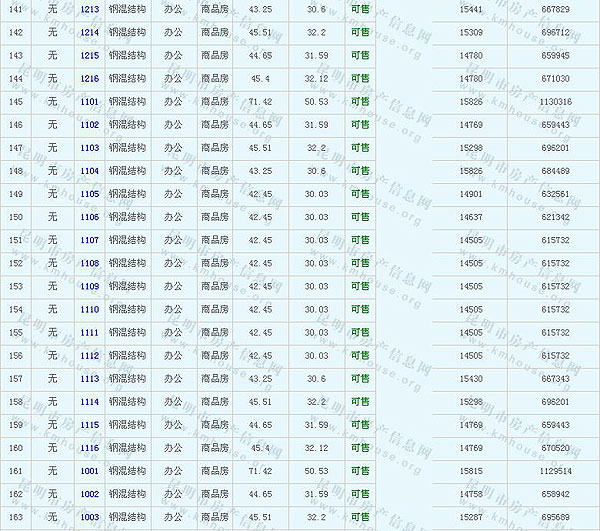
Task: Select room 1101 link
Action: (x=89, y=102)
